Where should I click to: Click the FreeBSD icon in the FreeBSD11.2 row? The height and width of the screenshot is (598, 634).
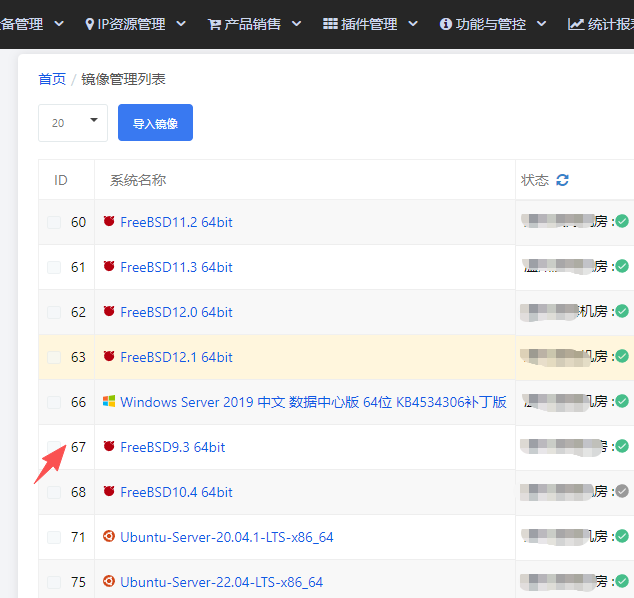[109, 222]
